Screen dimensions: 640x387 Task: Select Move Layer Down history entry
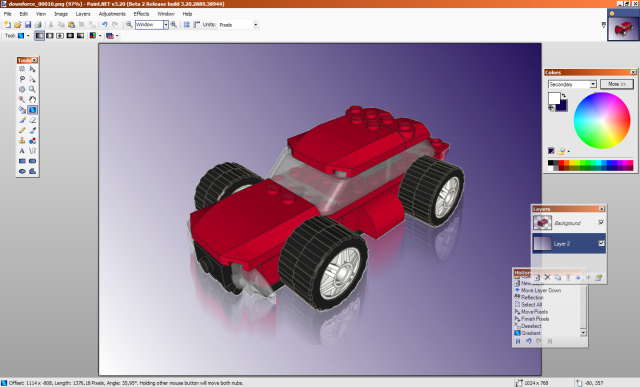click(x=540, y=290)
